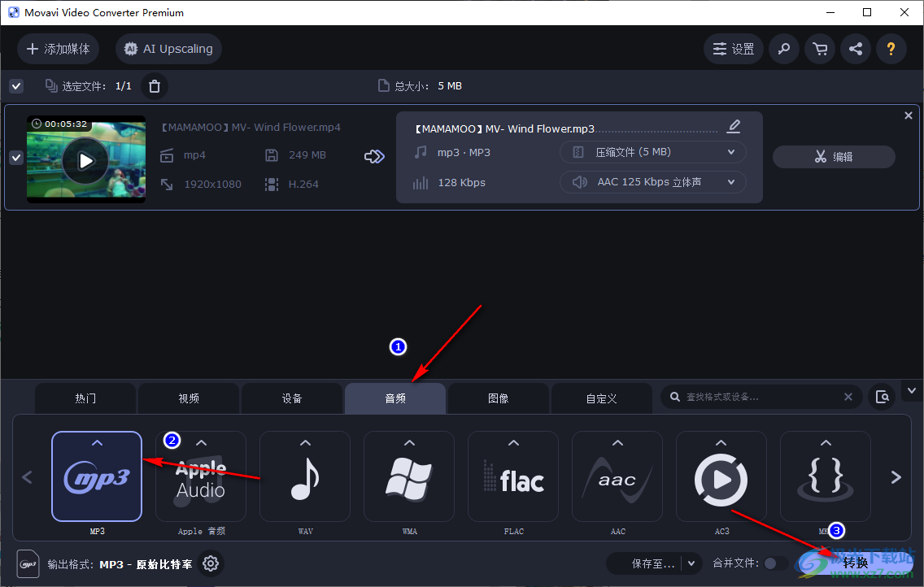Open AAC 125 Kbps 立体声 audio dropdown
Viewport: 924px width, 587px height.
[653, 182]
